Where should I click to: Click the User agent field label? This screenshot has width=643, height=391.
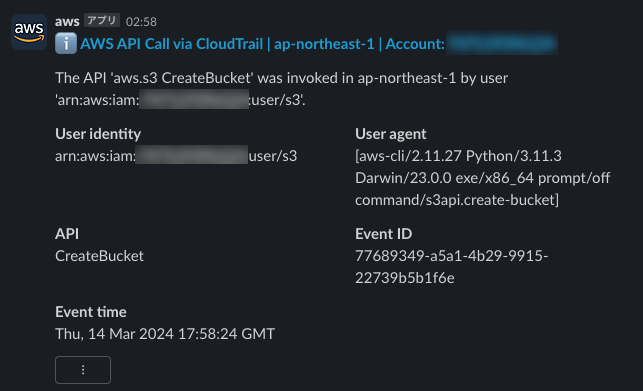[390, 134]
